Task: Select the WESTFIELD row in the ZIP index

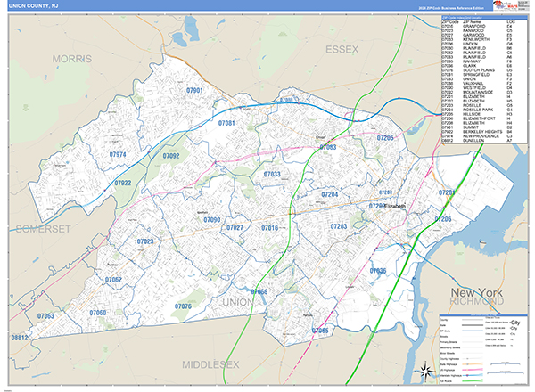Action: tap(478, 87)
